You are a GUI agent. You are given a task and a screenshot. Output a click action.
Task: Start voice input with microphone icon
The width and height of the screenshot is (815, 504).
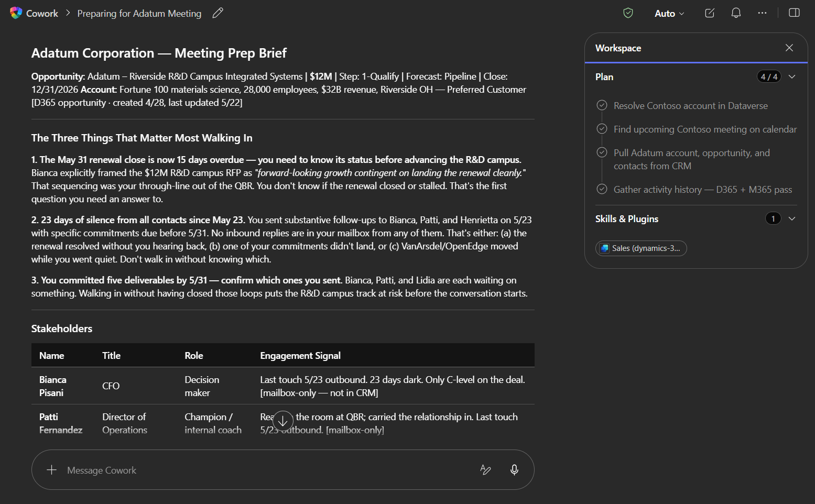514,470
